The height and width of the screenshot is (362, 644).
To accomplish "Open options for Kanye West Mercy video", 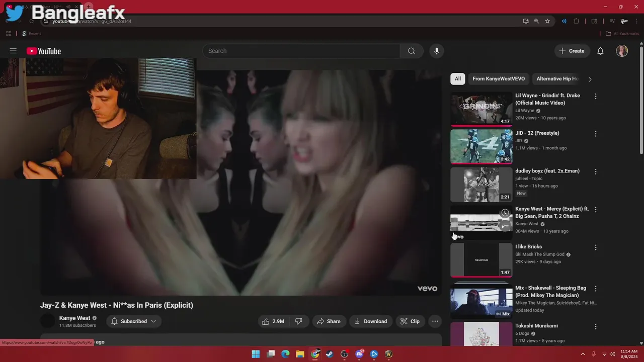I will [x=596, y=209].
